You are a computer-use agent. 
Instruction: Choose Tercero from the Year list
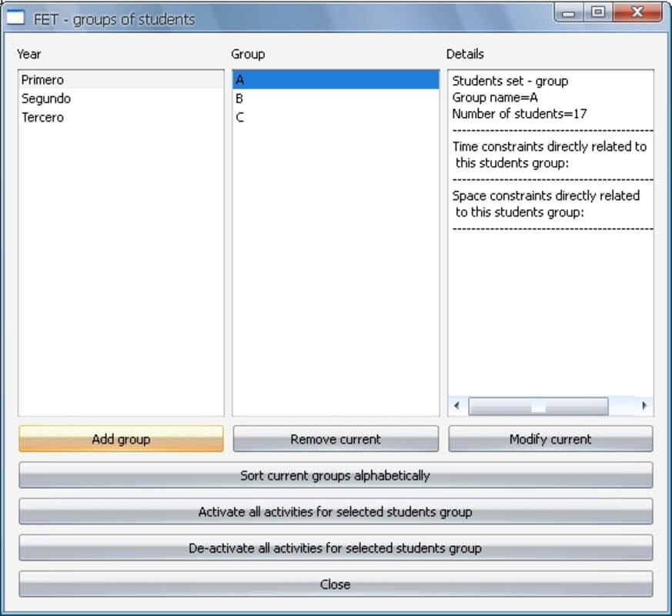43,118
